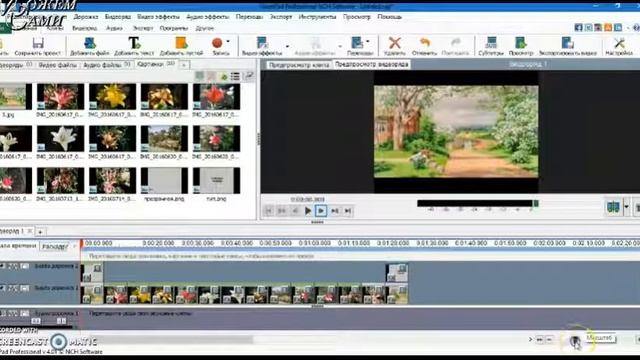Open the Transitions dropdown arrow
640x360 pixels.
368,42
